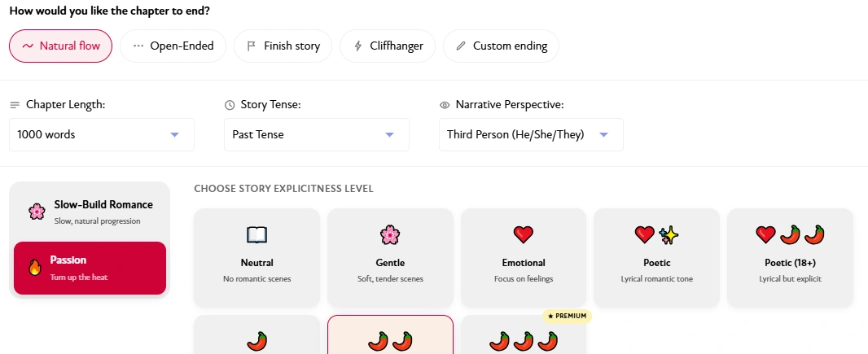Switch to the Passion mode tab

tap(90, 269)
